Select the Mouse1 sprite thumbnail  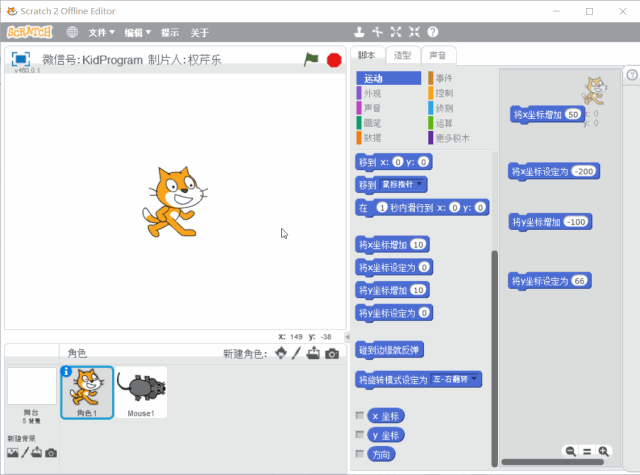click(141, 392)
